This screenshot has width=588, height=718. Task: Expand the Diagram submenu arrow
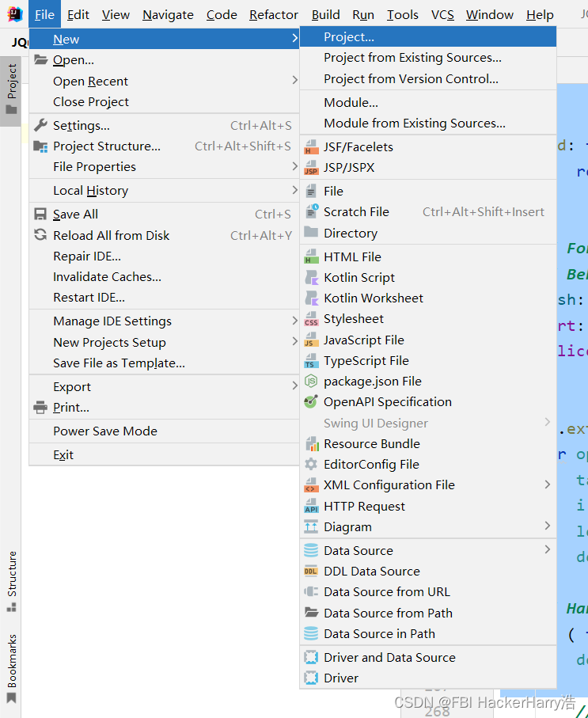click(547, 526)
